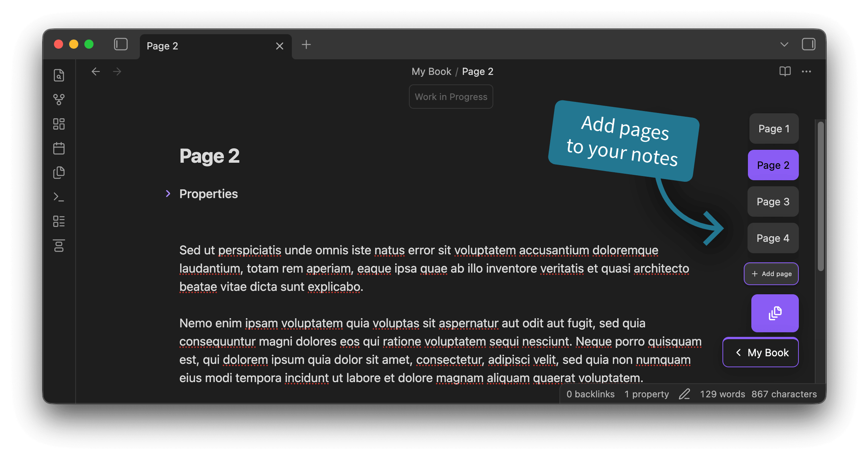This screenshot has width=868, height=457.
Task: Click the Work in Progress badge
Action: [451, 97]
